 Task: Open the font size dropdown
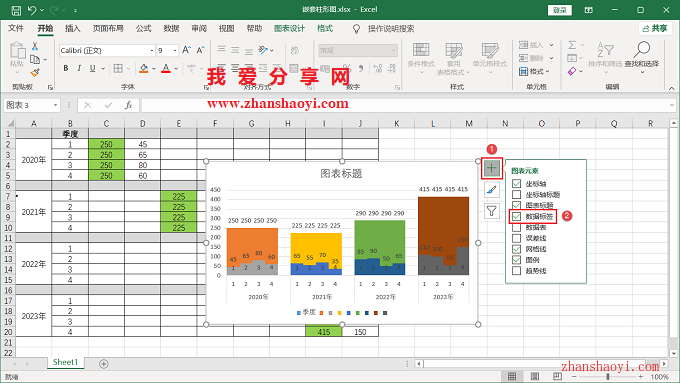click(x=175, y=51)
